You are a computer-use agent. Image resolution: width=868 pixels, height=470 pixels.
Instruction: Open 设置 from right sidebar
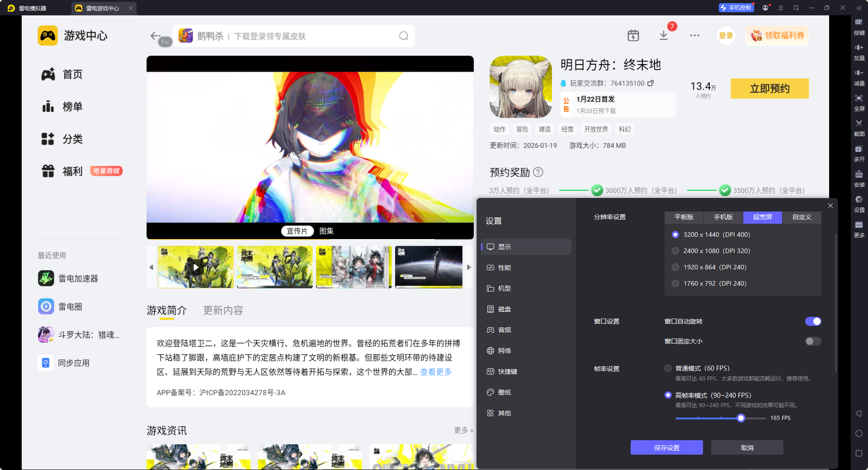[x=859, y=204]
